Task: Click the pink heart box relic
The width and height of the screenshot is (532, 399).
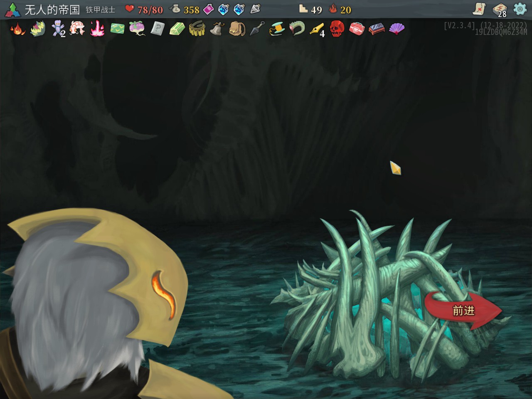Action: click(x=357, y=29)
